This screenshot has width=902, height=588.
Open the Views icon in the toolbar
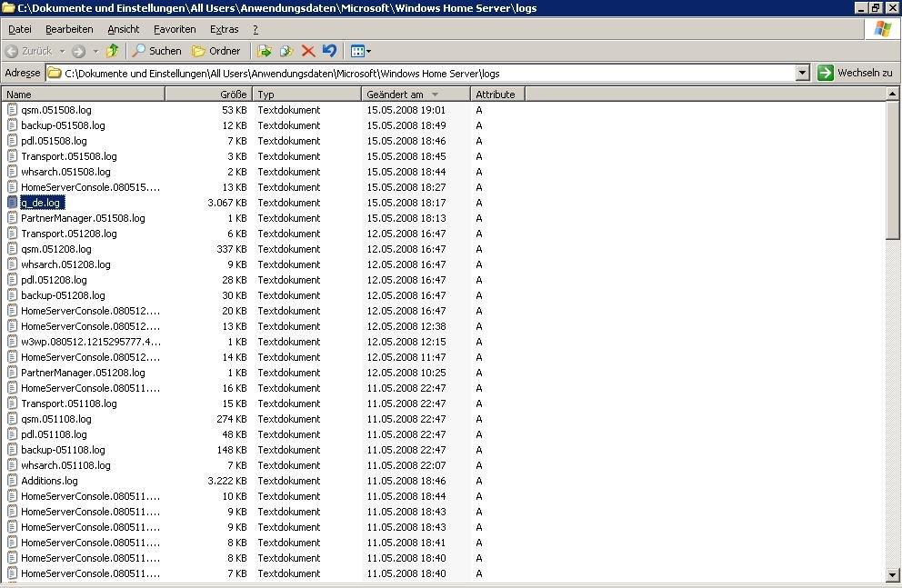357,51
